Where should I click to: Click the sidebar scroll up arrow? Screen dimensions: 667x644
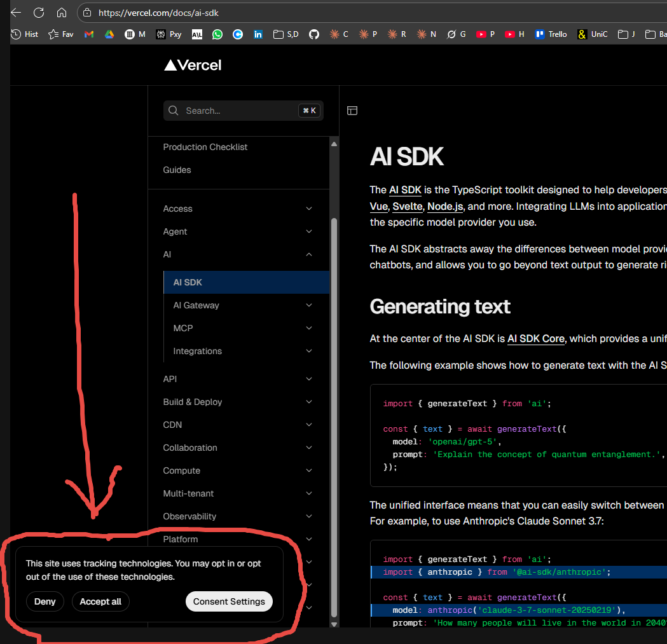point(334,144)
